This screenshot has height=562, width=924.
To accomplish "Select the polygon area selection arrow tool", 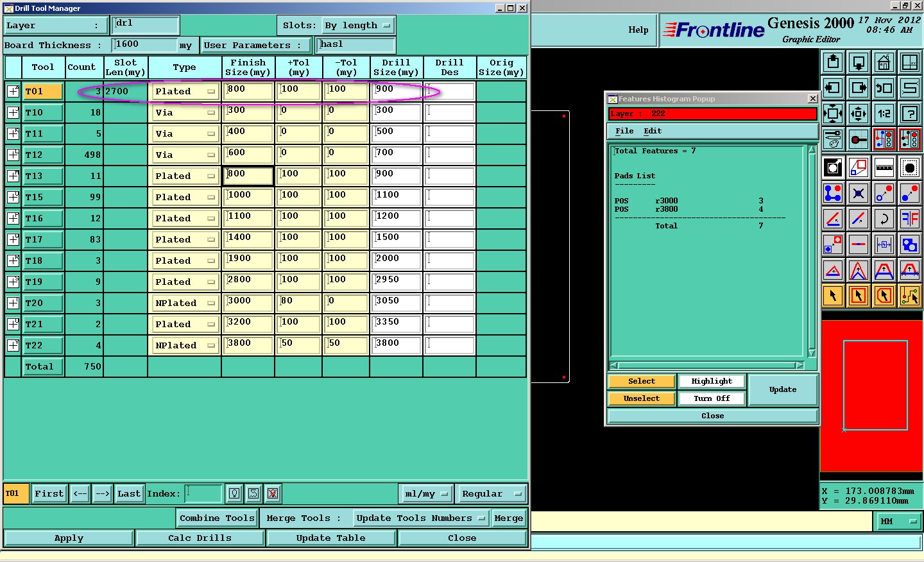I will click(x=884, y=296).
